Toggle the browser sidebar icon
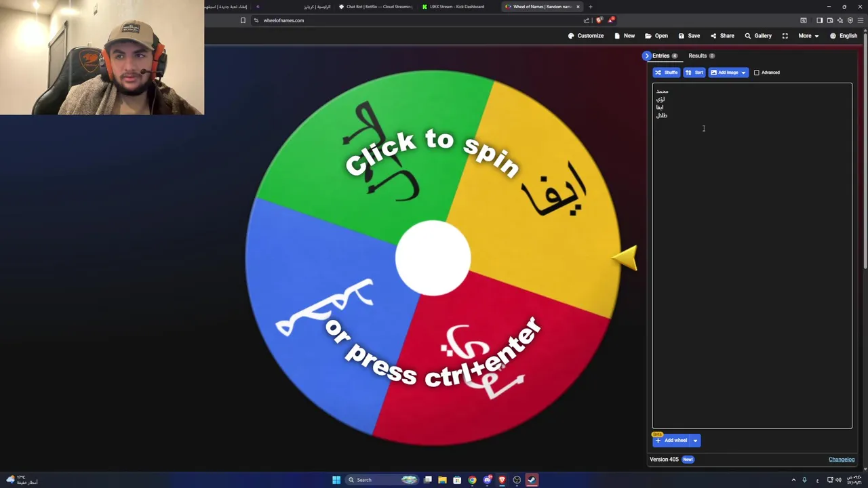Image resolution: width=868 pixels, height=488 pixels. pyautogui.click(x=819, y=20)
